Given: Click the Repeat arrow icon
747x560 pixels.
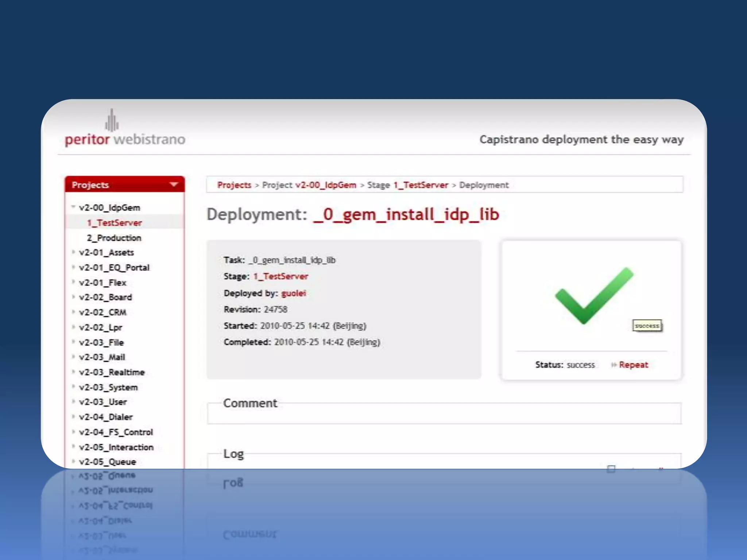Looking at the screenshot, I should 614,365.
